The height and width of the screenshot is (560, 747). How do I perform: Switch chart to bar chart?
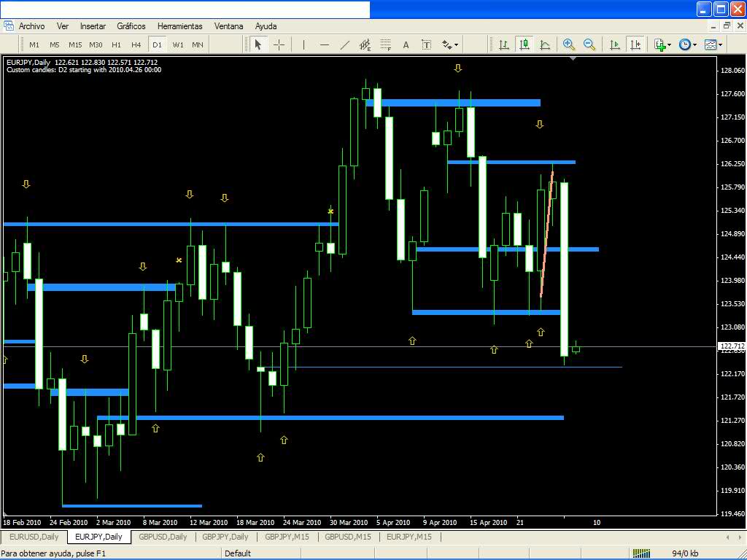click(x=503, y=44)
